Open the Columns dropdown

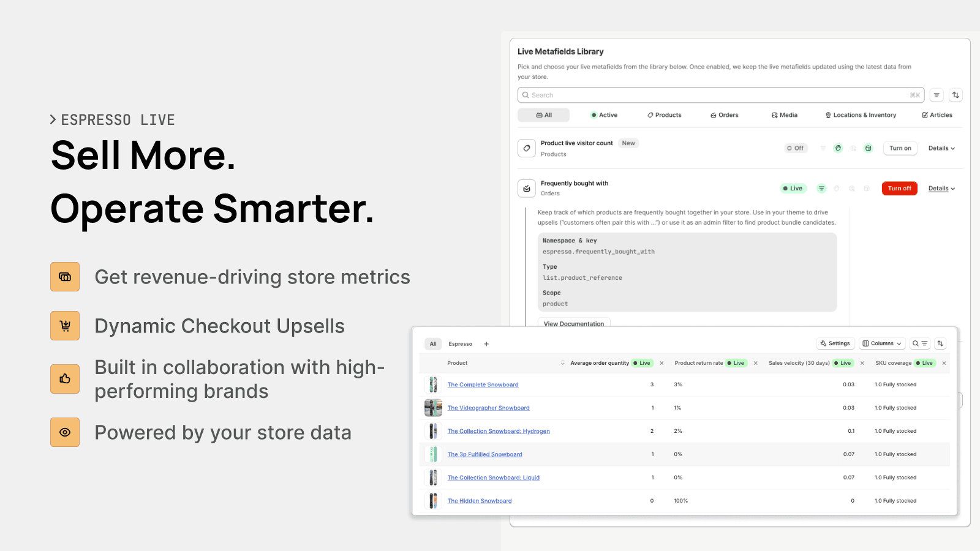tap(882, 343)
